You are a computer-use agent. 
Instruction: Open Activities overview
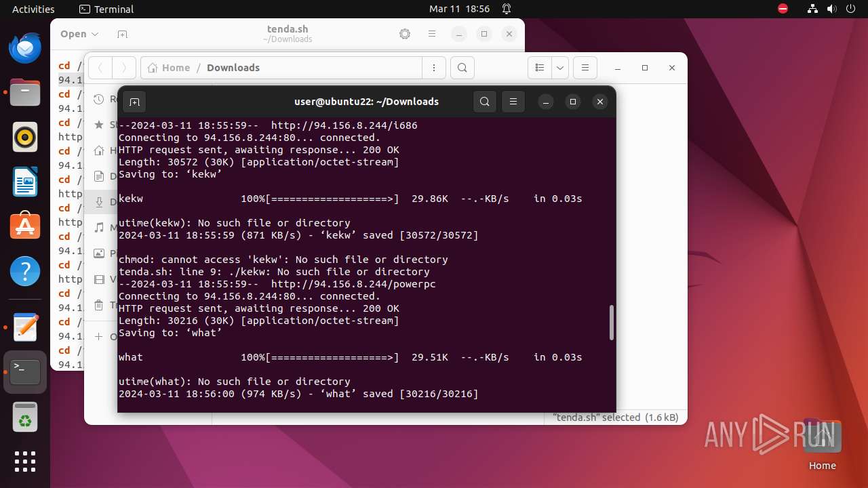(x=33, y=9)
